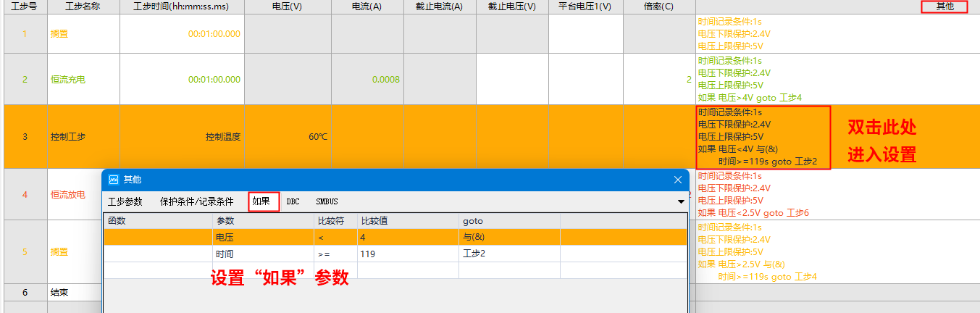980x313 pixels.
Task: Click the 60℃ voltage cell
Action: [288, 136]
